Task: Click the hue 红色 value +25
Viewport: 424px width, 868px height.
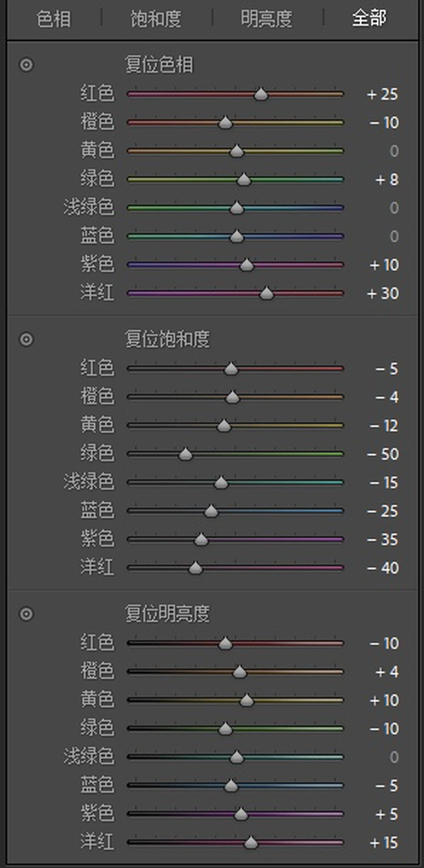Action: (383, 94)
